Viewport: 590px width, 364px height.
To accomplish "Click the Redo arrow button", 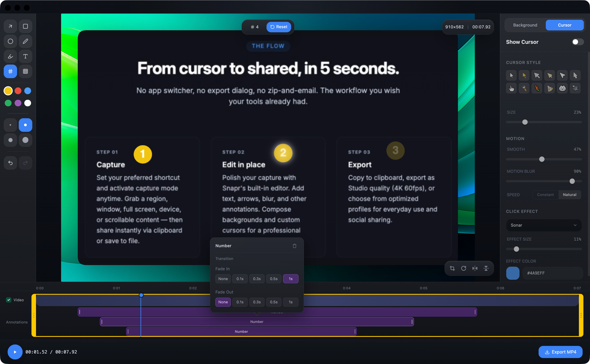I will point(25,163).
